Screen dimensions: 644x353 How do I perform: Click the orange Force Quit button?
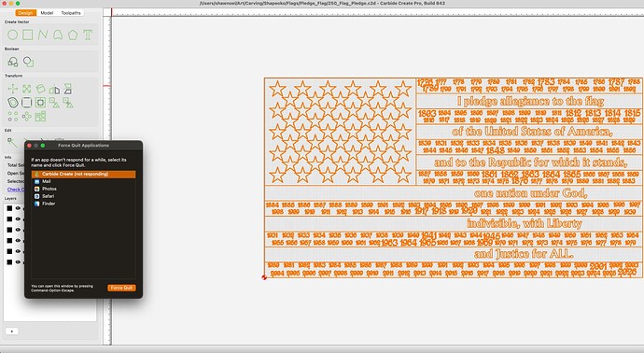point(121,288)
